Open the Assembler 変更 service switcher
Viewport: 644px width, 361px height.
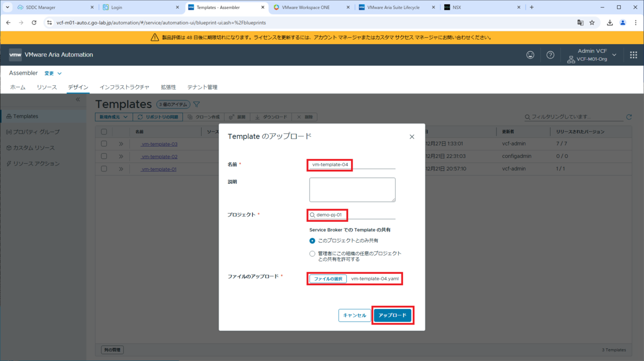coord(53,73)
